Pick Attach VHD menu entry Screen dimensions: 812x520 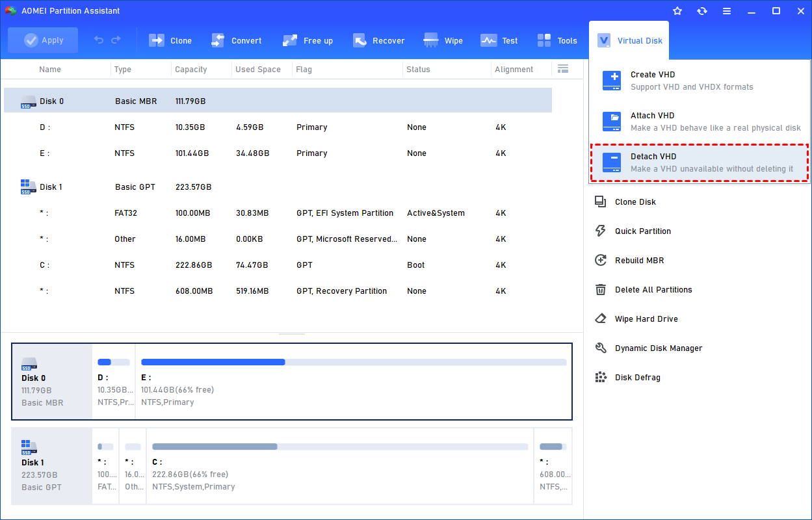[700, 122]
